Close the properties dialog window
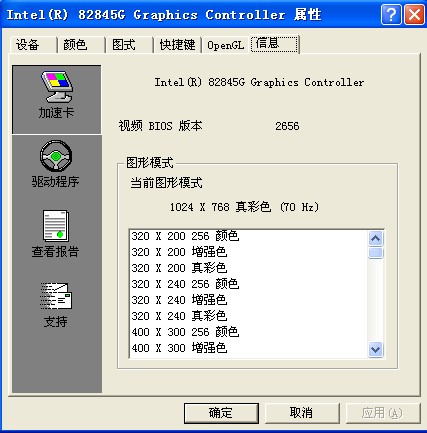This screenshot has width=427, height=433. (x=414, y=14)
